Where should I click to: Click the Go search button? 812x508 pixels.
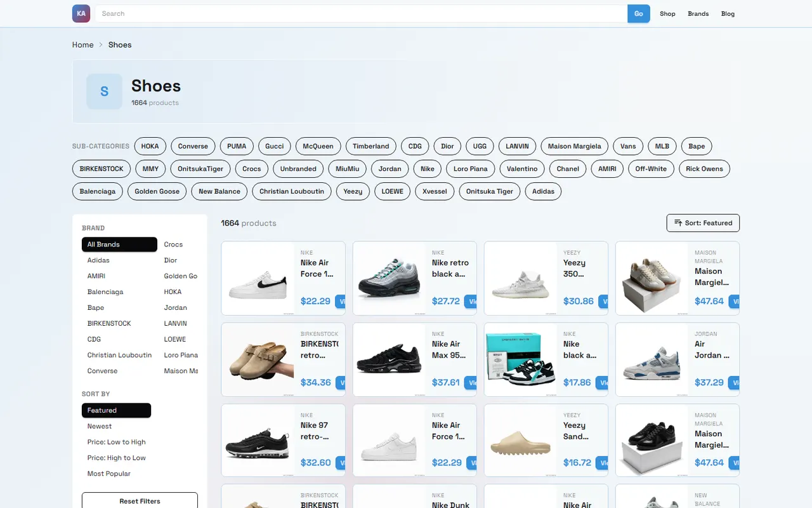click(x=639, y=13)
